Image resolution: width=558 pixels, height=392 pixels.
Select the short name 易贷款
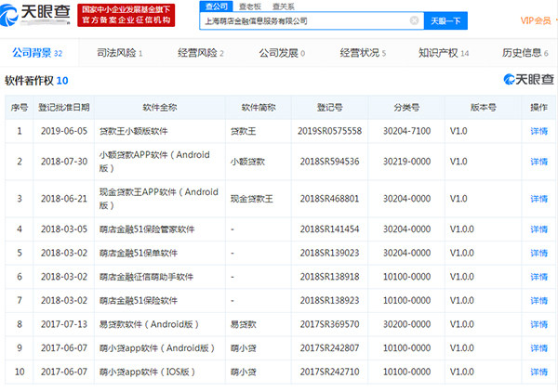click(x=243, y=324)
